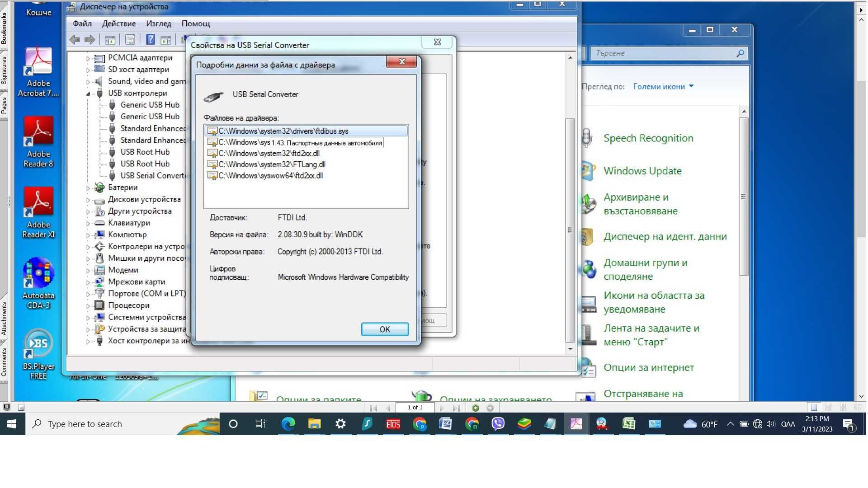Open the Autodata CDA-3 desktop icon
This screenshot has height=488, width=868.
click(38, 284)
